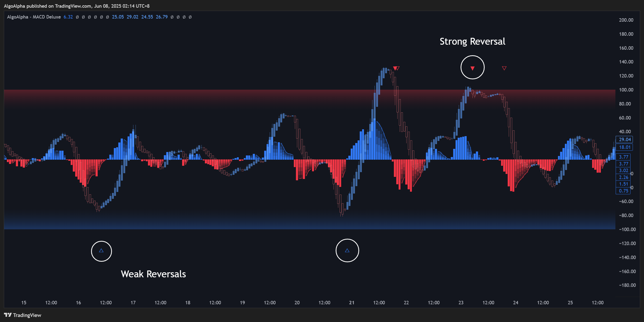Click date 23 on the time axis
Image resolution: width=644 pixels, height=322 pixels.
[x=461, y=303]
